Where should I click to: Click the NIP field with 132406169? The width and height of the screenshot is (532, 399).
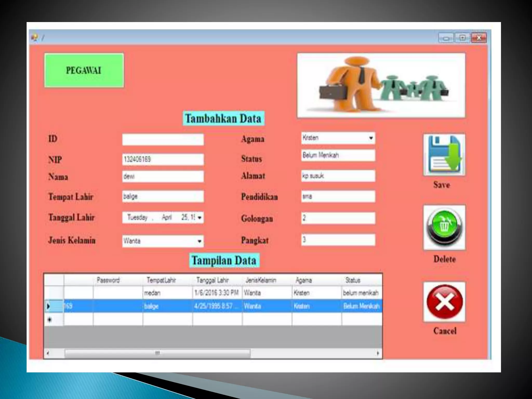(x=163, y=159)
